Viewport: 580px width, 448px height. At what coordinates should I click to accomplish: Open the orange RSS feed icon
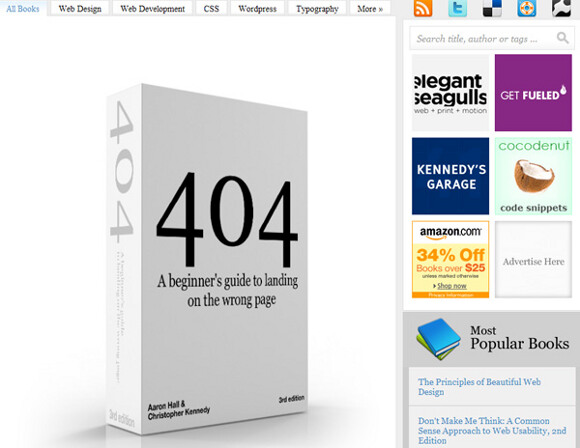[x=423, y=8]
